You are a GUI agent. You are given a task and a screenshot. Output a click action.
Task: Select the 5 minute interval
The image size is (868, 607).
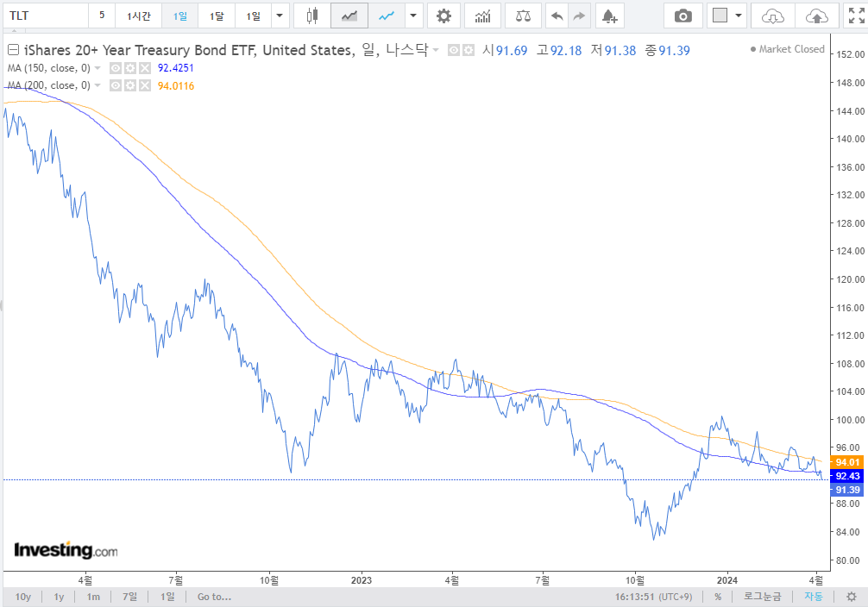tap(102, 16)
